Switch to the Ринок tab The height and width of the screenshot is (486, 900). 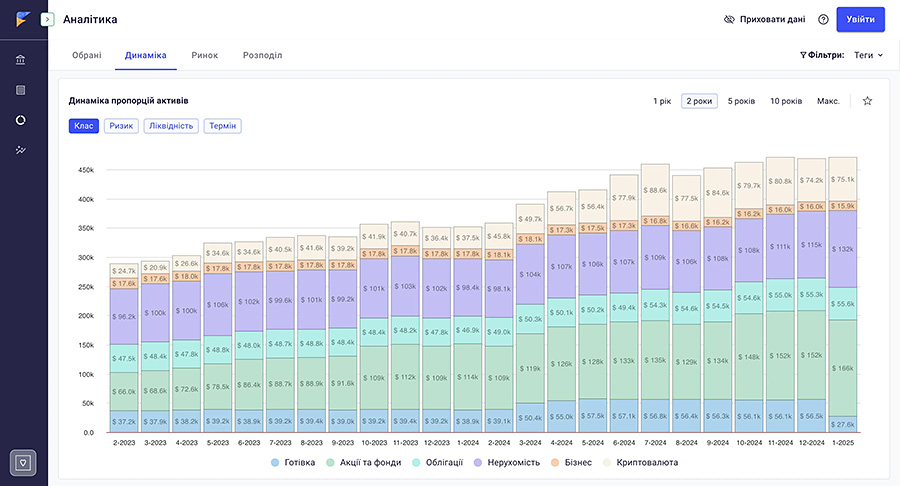(x=205, y=55)
